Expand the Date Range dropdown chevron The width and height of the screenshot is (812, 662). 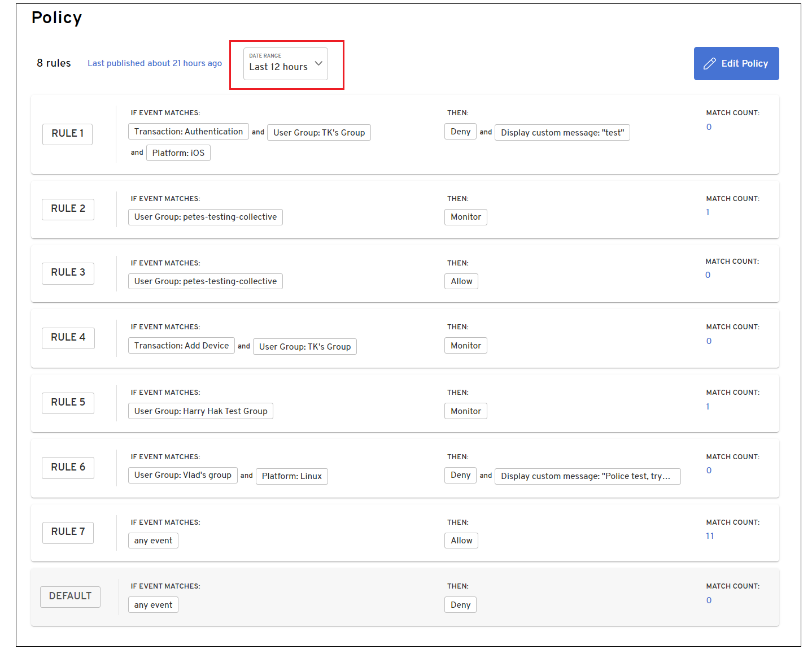318,63
